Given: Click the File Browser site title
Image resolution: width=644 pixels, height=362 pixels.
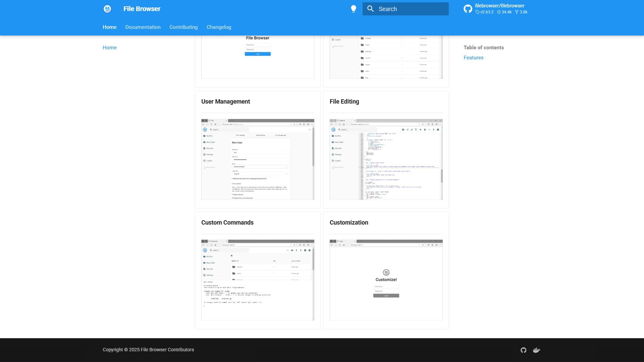Looking at the screenshot, I should [x=142, y=9].
